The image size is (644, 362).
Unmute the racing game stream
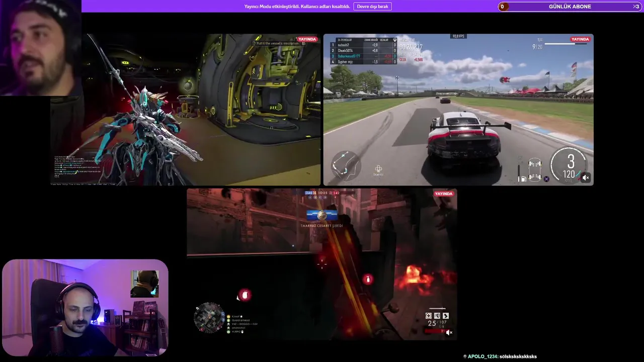[x=586, y=177]
